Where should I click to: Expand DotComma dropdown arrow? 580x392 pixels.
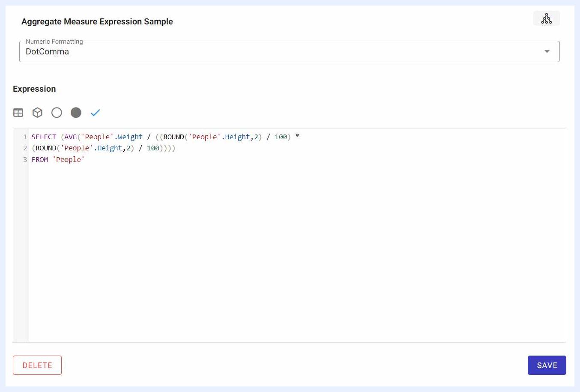547,51
